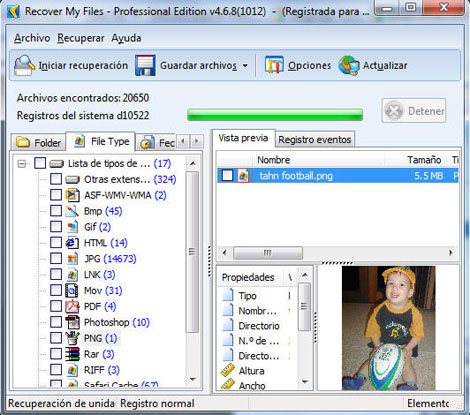Click the file list horizontal scroll left arrow
470x415 pixels.
(224, 253)
